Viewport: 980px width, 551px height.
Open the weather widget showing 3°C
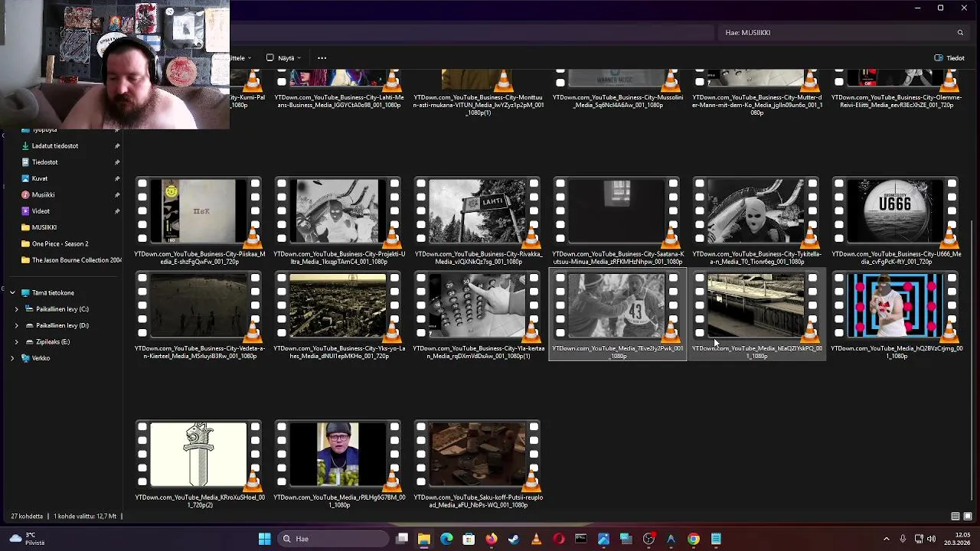[27, 539]
